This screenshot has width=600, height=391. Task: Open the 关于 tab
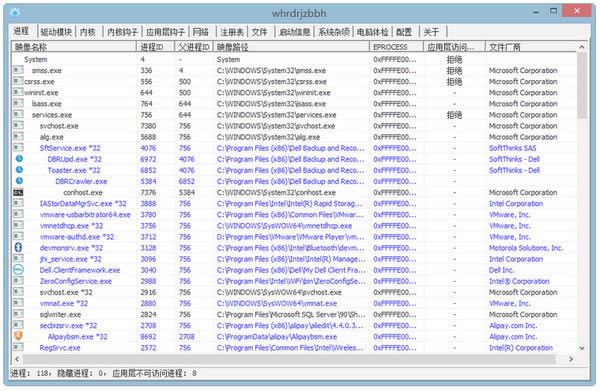tap(431, 32)
